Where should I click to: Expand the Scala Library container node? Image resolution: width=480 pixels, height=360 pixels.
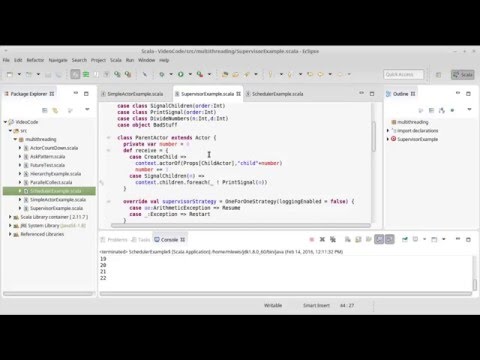10,217
